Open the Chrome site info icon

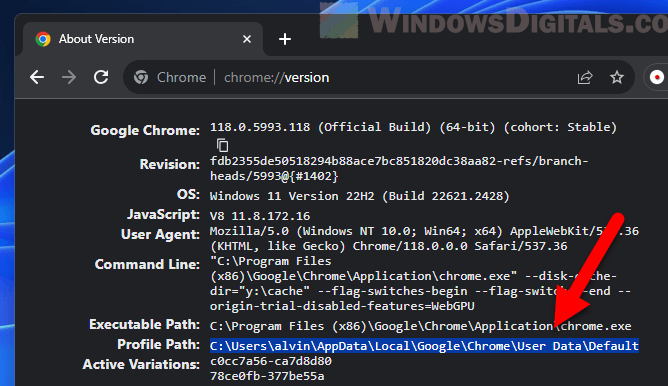click(141, 78)
